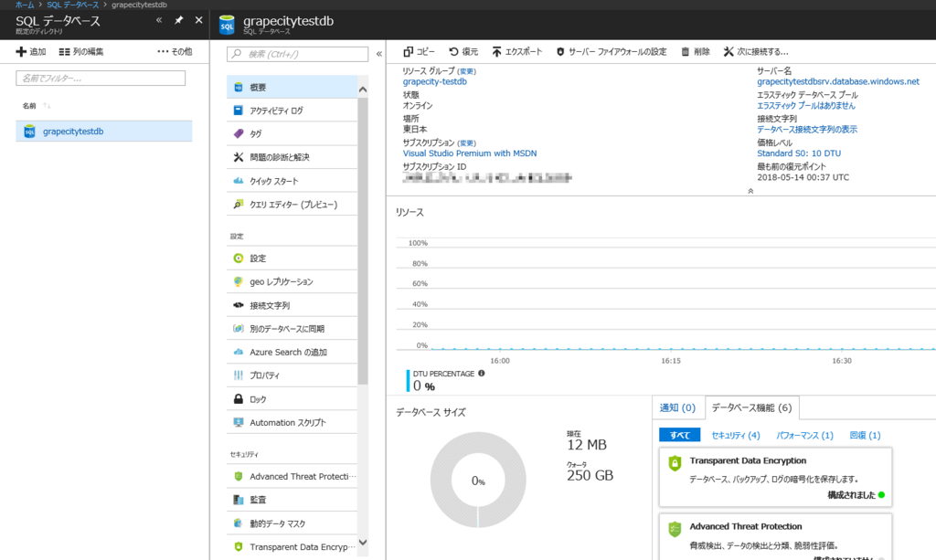This screenshot has width=936, height=560.
Task: Click the geo レプリケーション globe icon
Action: (239, 281)
